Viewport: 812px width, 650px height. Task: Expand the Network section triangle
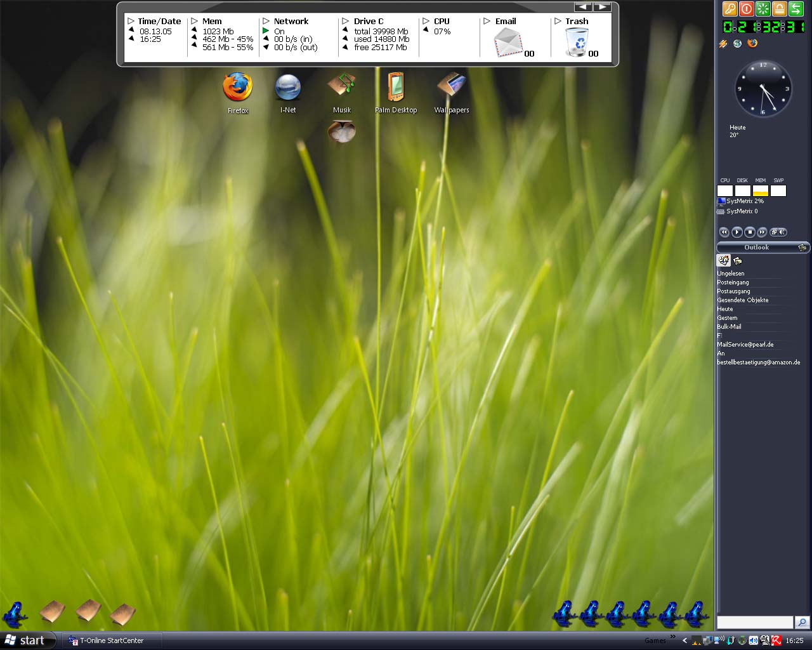point(266,21)
